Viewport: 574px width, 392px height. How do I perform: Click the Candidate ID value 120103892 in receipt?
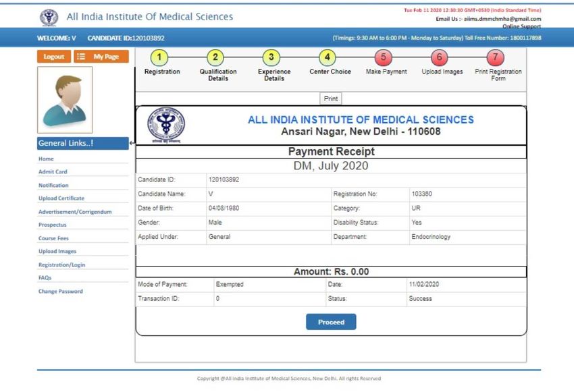(224, 179)
